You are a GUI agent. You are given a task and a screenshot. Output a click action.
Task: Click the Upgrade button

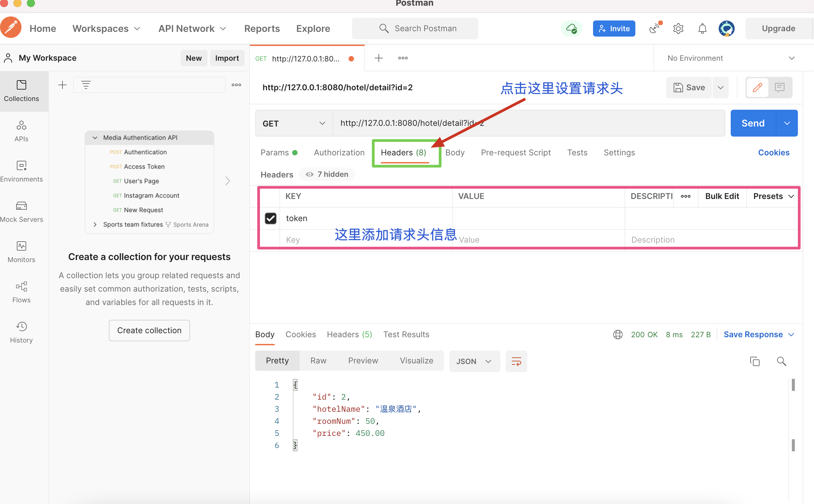click(778, 29)
